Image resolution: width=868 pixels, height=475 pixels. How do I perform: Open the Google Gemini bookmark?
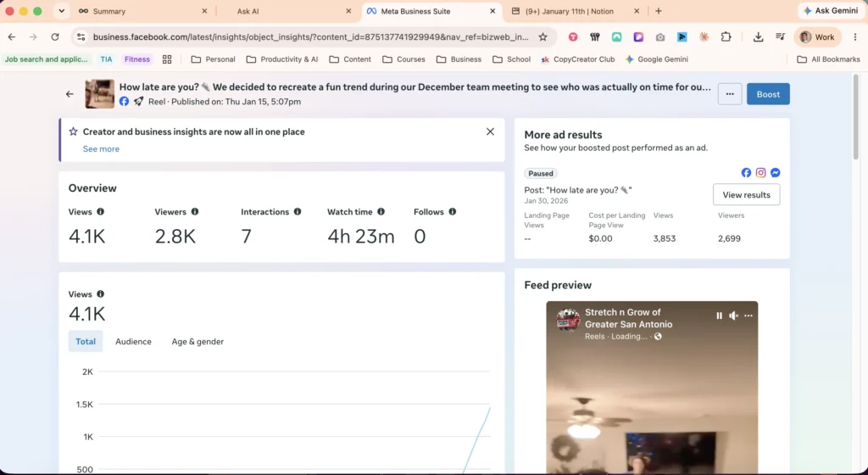coord(657,59)
